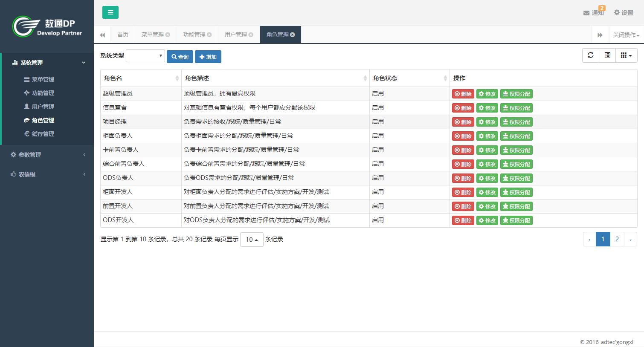Toggle the green hamburger sidebar button

pos(110,12)
